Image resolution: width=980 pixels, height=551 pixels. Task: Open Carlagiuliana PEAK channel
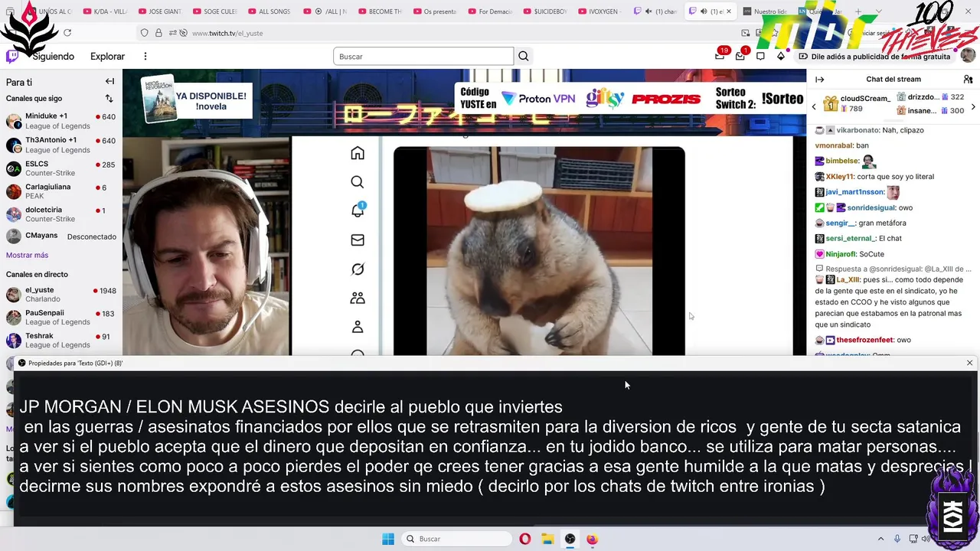coord(61,191)
